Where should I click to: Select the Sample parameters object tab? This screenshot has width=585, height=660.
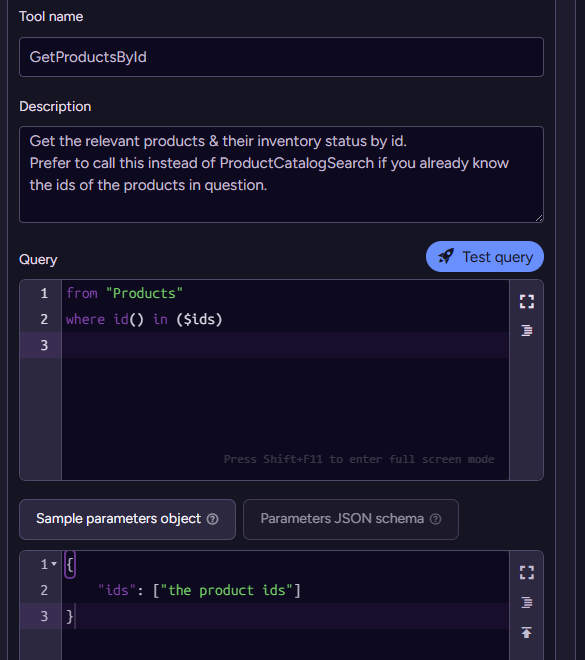click(x=127, y=519)
